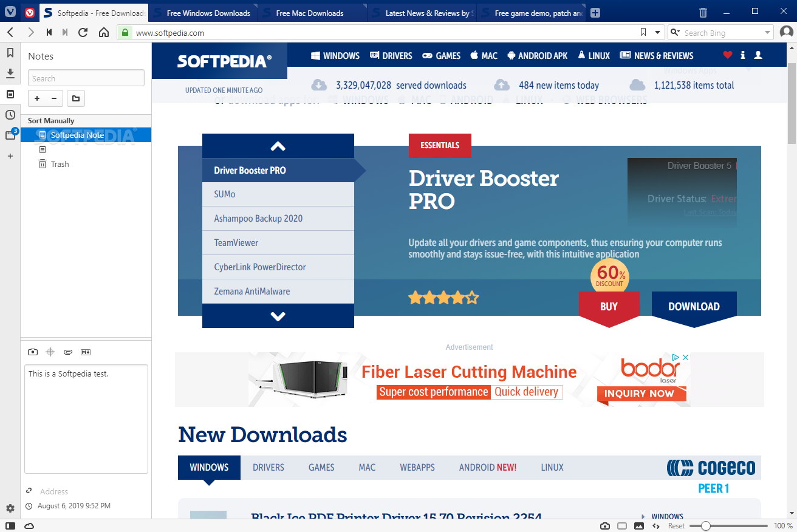Viewport: 797px width, 532px height.
Task: Click the Softpedia heart favorites icon
Action: pos(728,55)
